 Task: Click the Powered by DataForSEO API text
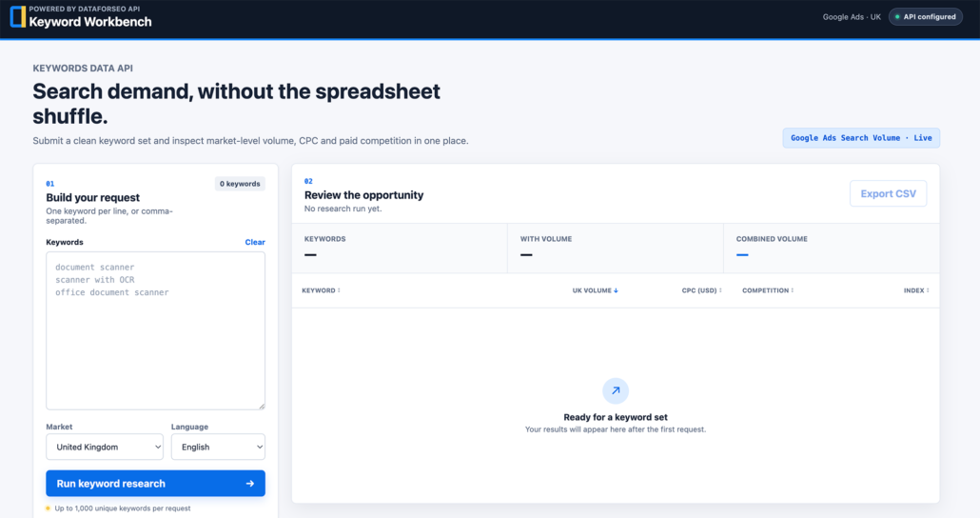pyautogui.click(x=85, y=9)
